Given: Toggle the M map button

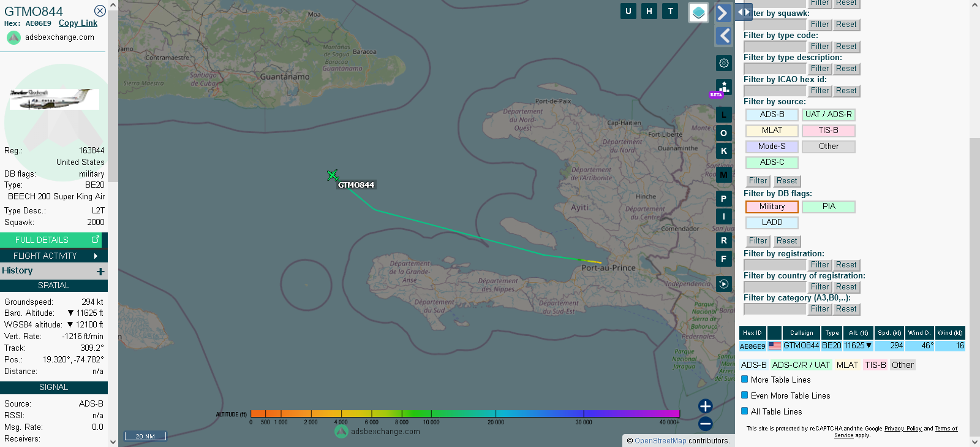Looking at the screenshot, I should click(x=724, y=175).
